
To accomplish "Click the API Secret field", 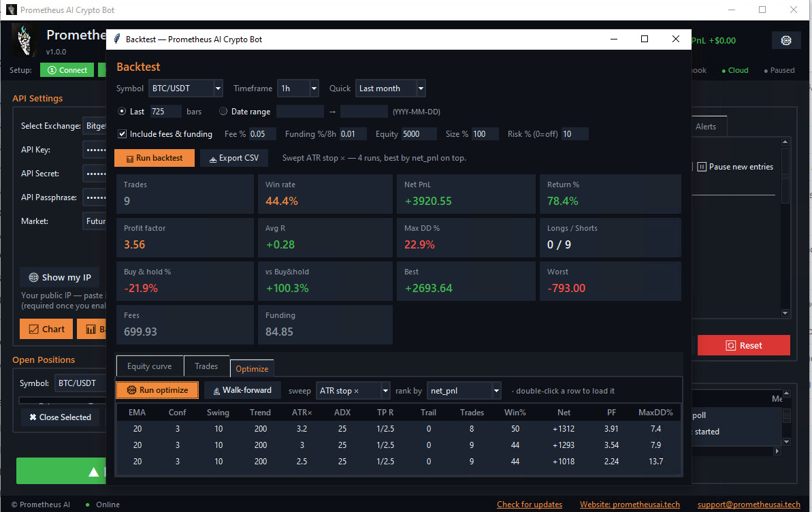I will (x=94, y=174).
